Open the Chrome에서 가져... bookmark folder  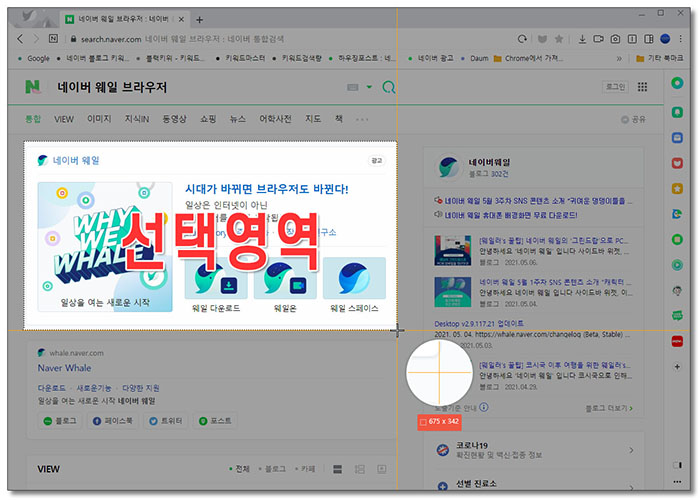tap(528, 58)
